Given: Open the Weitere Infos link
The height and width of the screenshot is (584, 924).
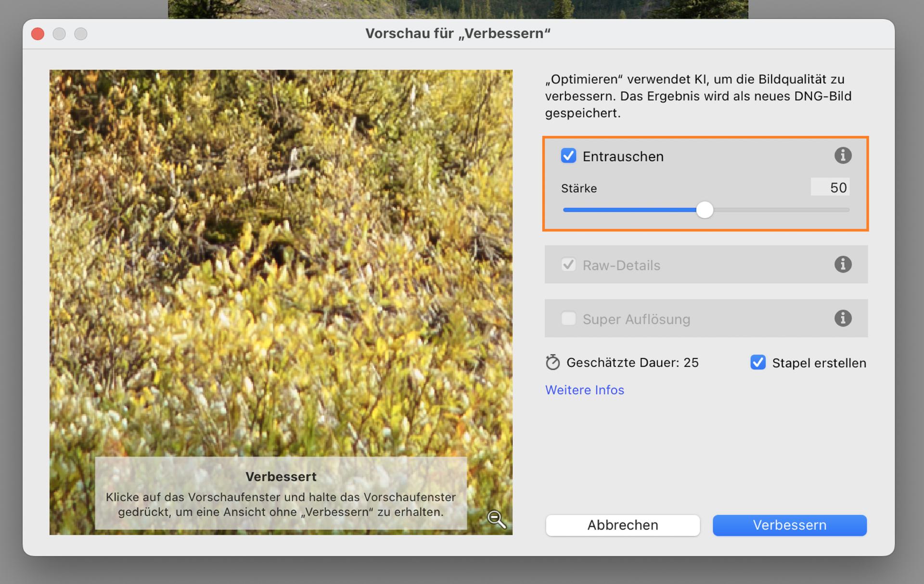Looking at the screenshot, I should click(x=584, y=390).
